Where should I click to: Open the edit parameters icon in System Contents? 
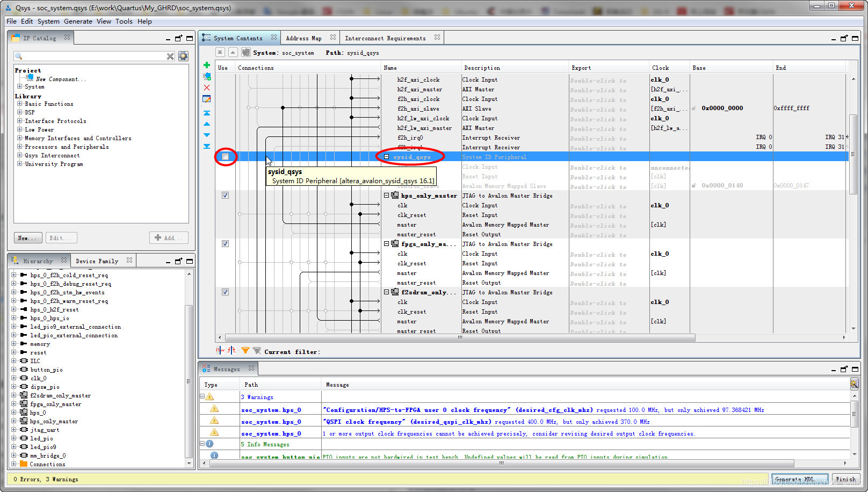point(207,99)
